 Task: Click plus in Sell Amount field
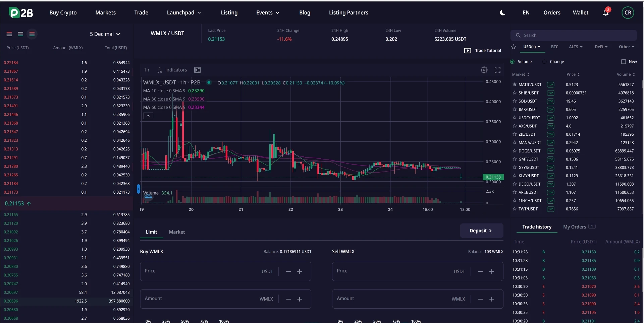pos(492,299)
